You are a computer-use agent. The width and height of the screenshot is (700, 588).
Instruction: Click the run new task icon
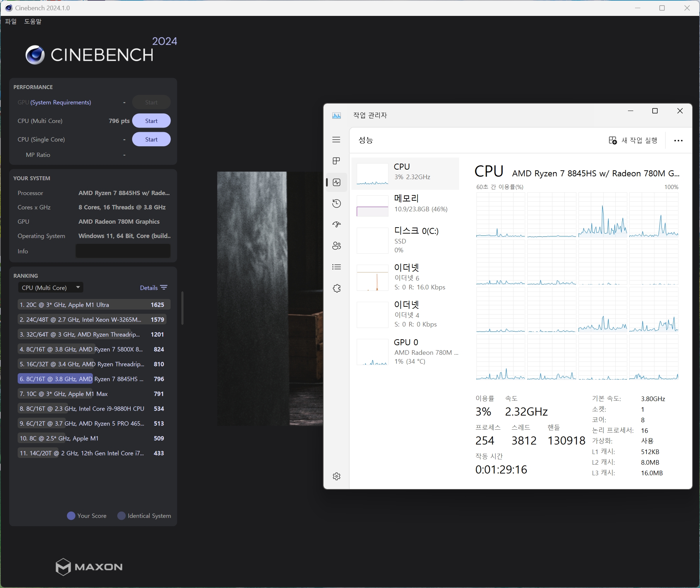613,140
